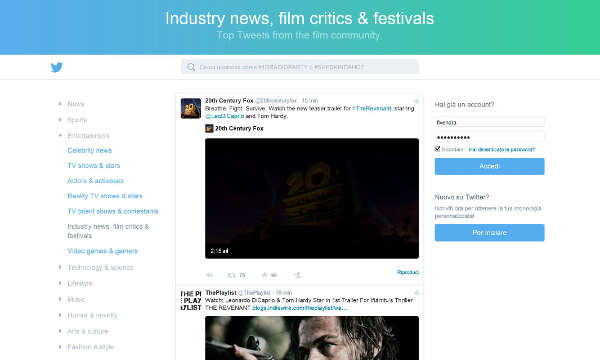Click ThePlaylist tweet author name

221,293
